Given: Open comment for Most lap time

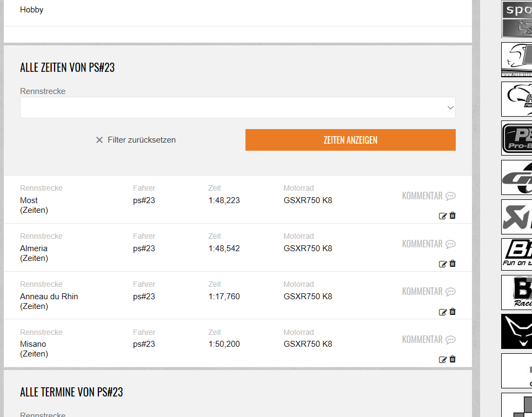Looking at the screenshot, I should pyautogui.click(x=428, y=196).
